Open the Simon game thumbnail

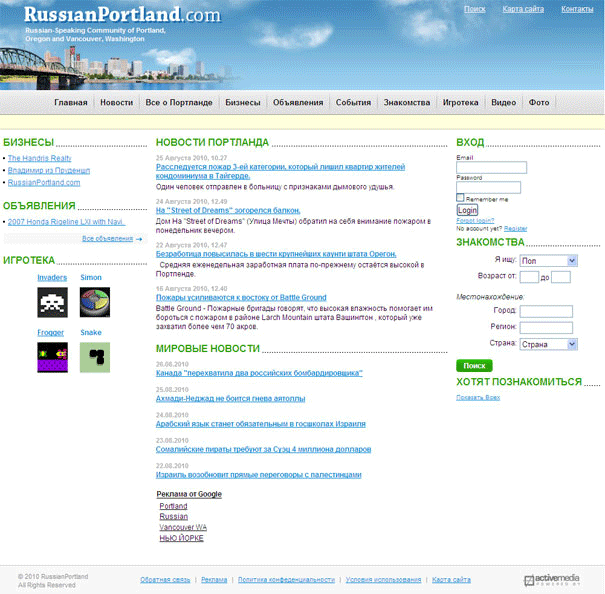[95, 302]
